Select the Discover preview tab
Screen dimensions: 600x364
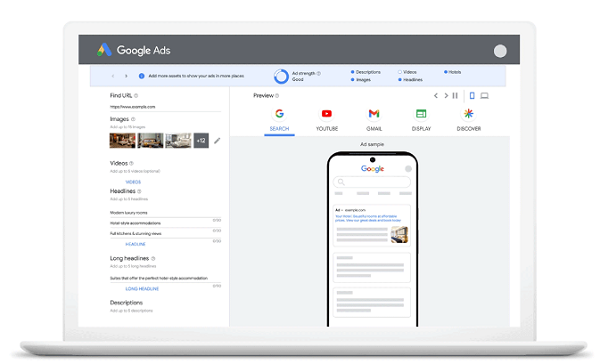468,120
